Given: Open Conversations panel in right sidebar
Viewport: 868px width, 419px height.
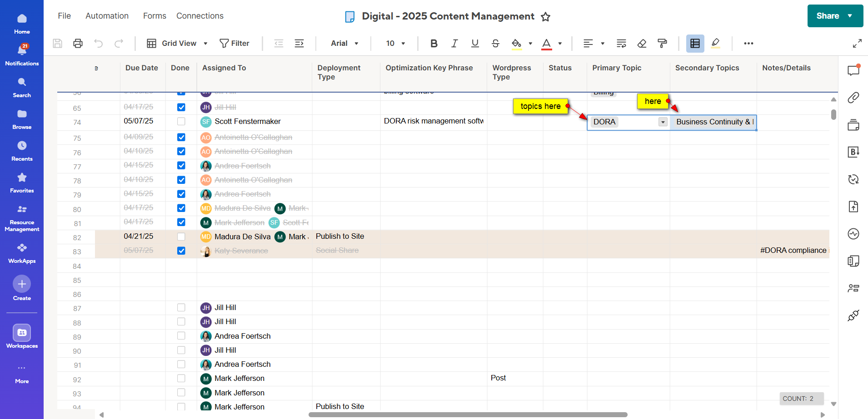Looking at the screenshot, I should pos(853,70).
